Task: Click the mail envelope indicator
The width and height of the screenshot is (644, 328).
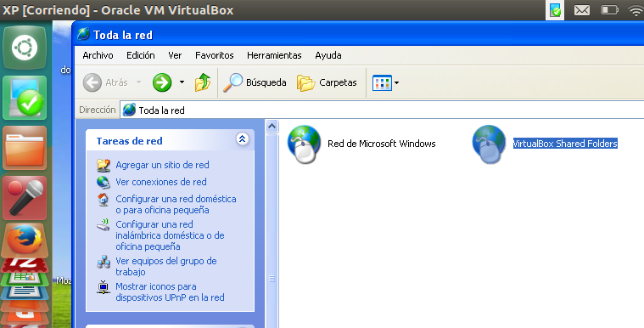Action: point(582,10)
